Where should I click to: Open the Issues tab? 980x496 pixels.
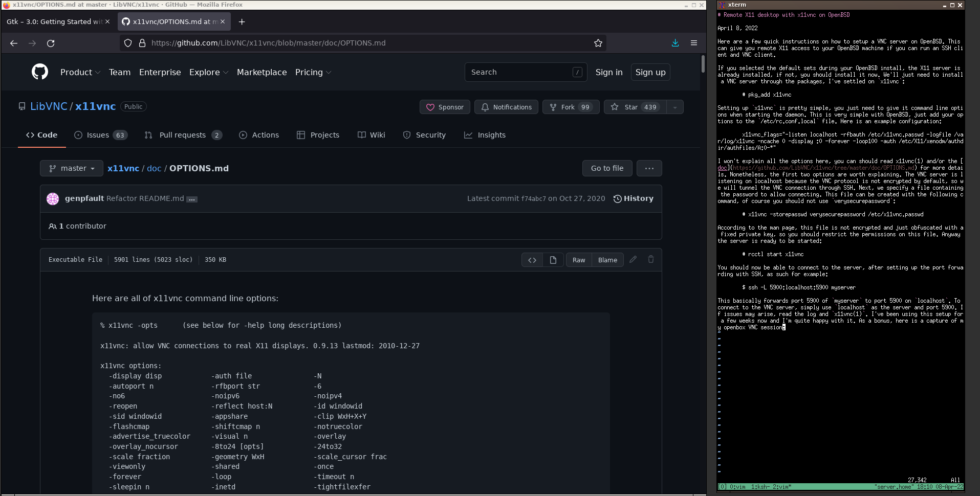pos(101,135)
